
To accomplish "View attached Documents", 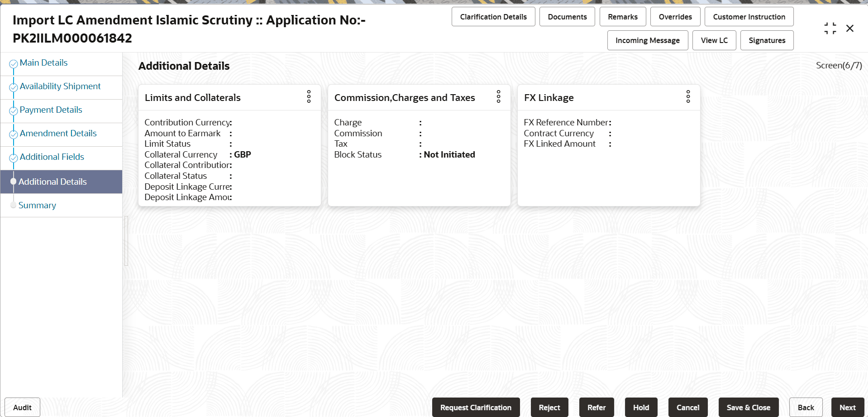I will click(567, 16).
